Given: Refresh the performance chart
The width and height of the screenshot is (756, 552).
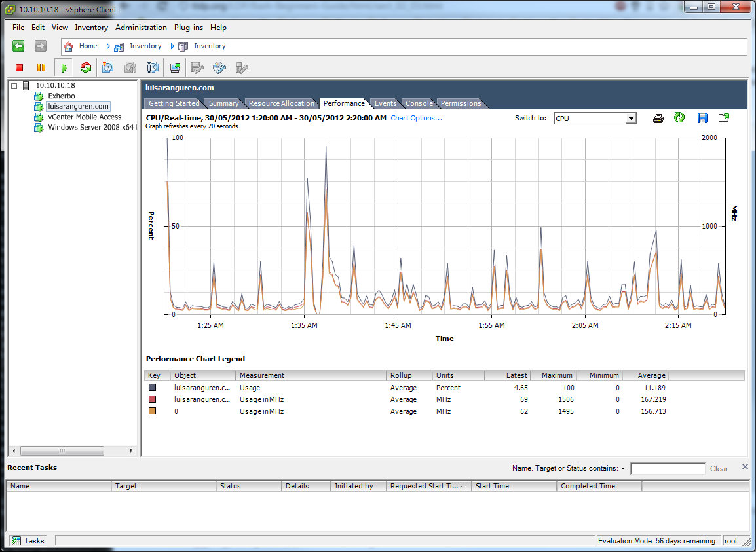Looking at the screenshot, I should coord(679,118).
